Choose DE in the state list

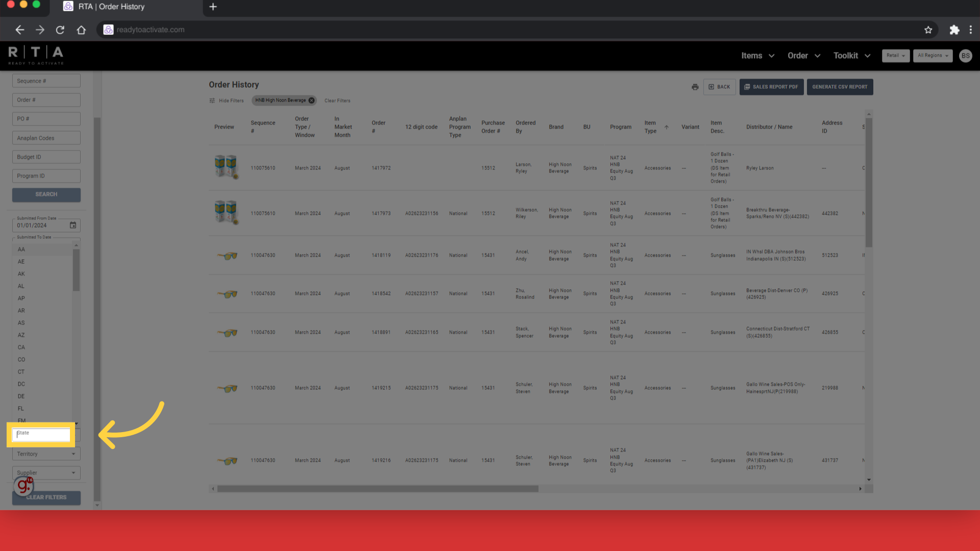click(42, 396)
